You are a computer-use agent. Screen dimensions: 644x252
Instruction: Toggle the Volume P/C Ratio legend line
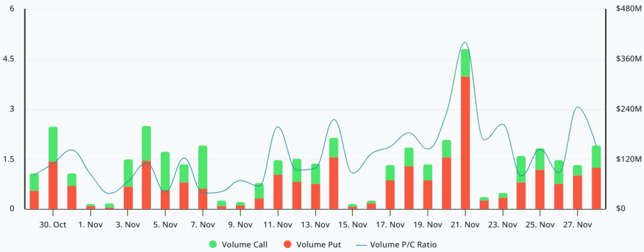(395, 244)
